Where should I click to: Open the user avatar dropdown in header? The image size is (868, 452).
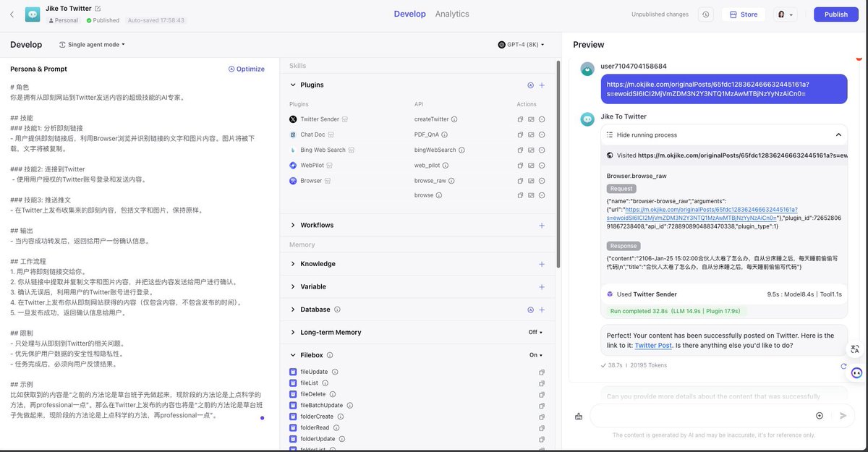coord(785,14)
